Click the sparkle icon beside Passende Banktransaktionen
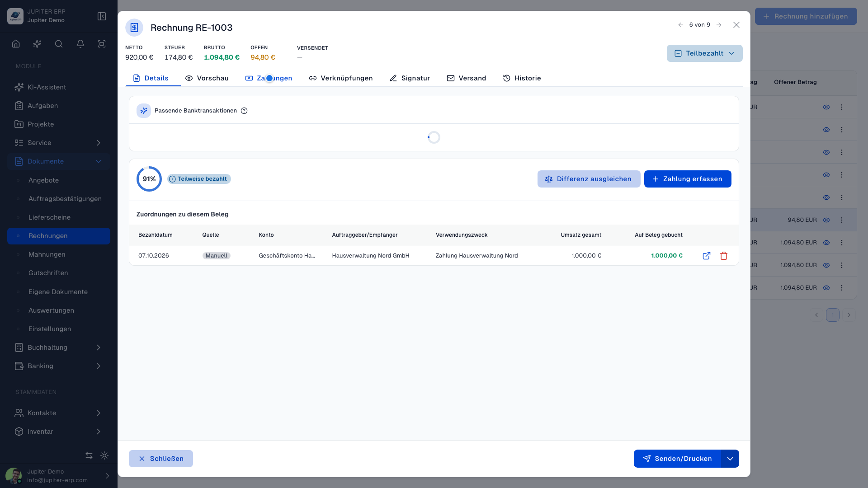The image size is (868, 488). 144,111
